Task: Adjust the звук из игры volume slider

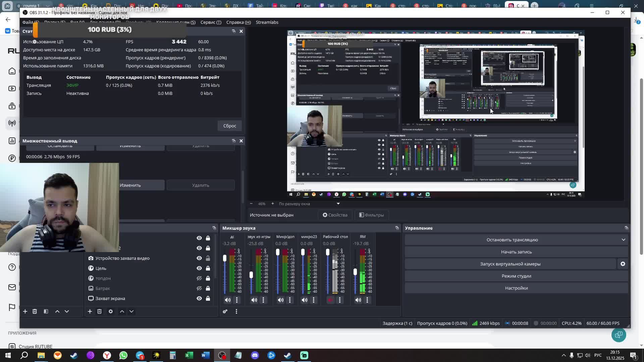Action: tap(251, 275)
